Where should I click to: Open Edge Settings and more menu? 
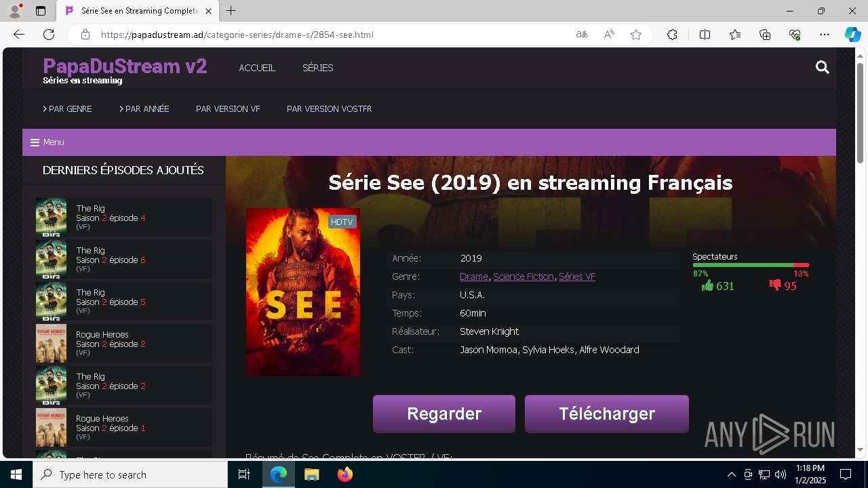825,35
